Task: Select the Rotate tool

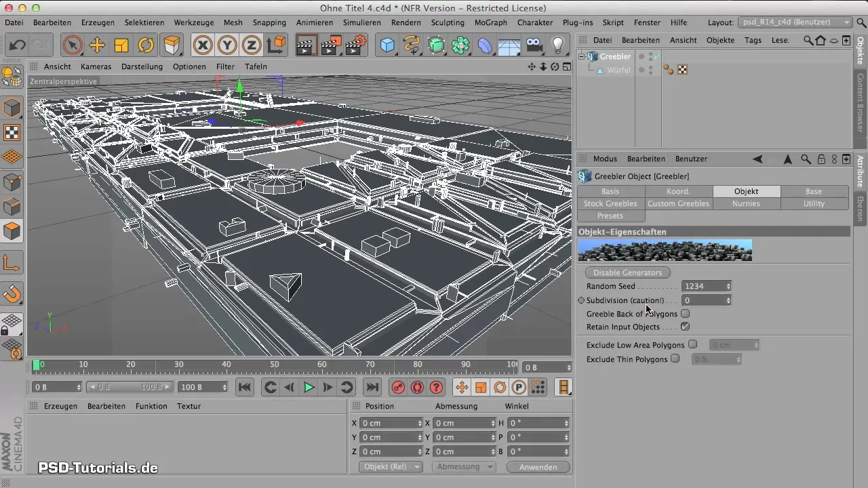Action: coord(146,45)
